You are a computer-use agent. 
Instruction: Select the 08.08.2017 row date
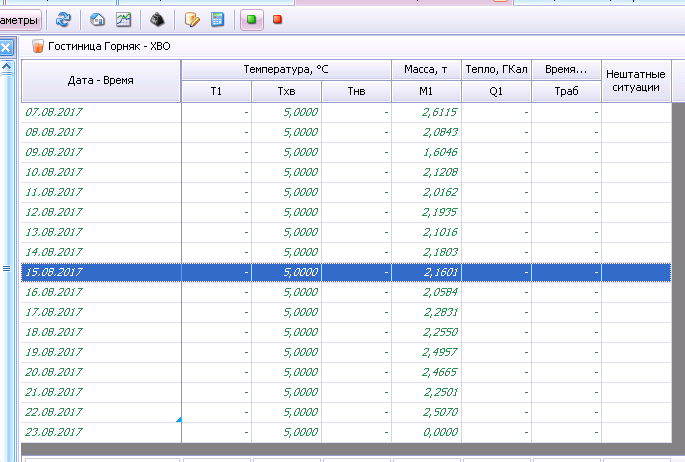54,132
